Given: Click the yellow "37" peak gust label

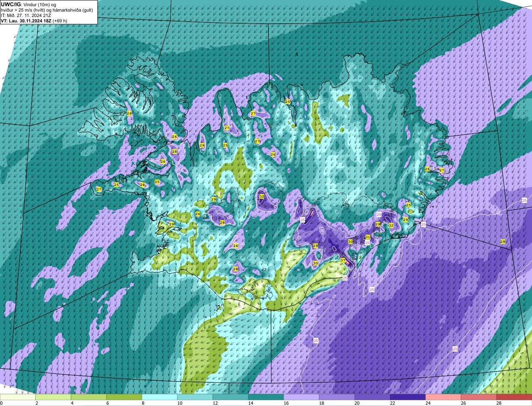Looking at the screenshot, I should coord(343,260).
